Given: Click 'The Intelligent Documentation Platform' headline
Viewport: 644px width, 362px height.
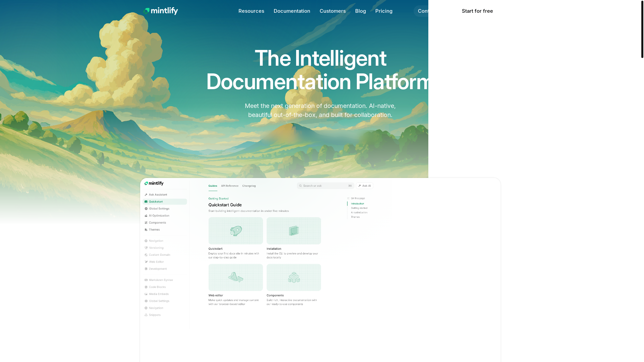Looking at the screenshot, I should point(320,70).
